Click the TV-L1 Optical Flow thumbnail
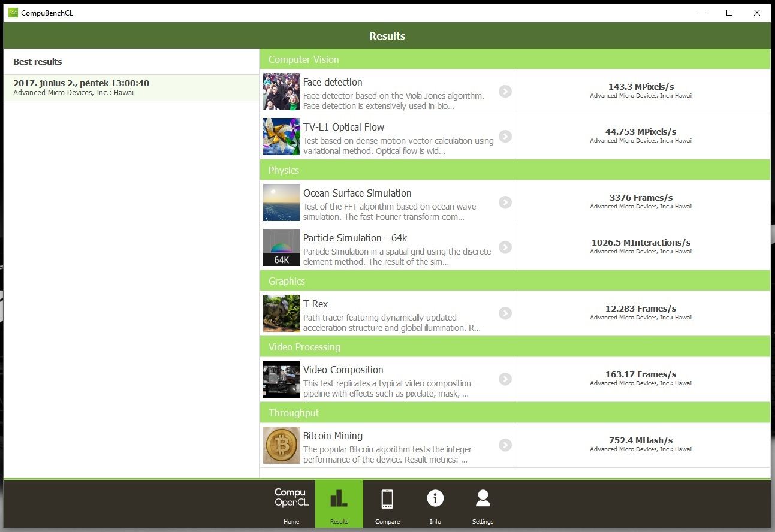Screen dimensions: 775x532 (x=282, y=137)
